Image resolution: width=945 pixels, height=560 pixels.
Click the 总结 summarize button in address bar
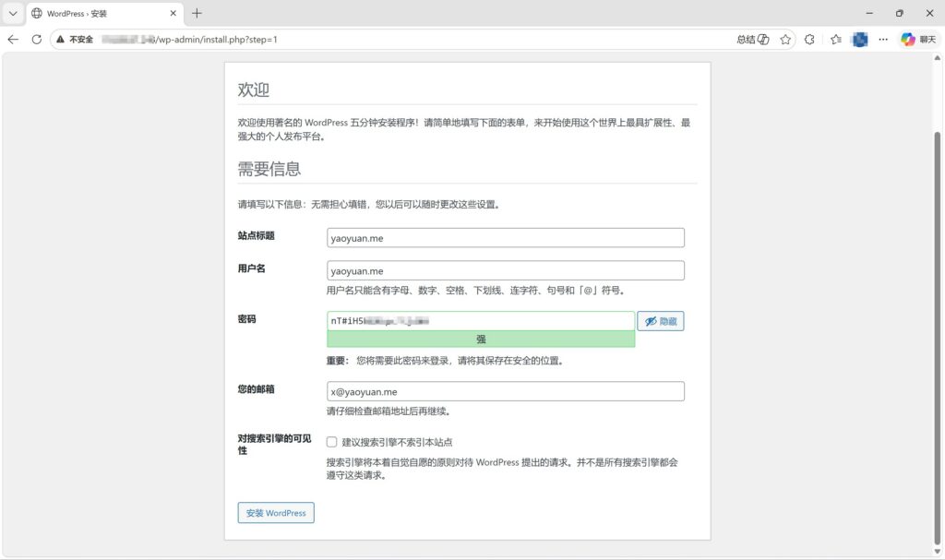click(x=753, y=40)
